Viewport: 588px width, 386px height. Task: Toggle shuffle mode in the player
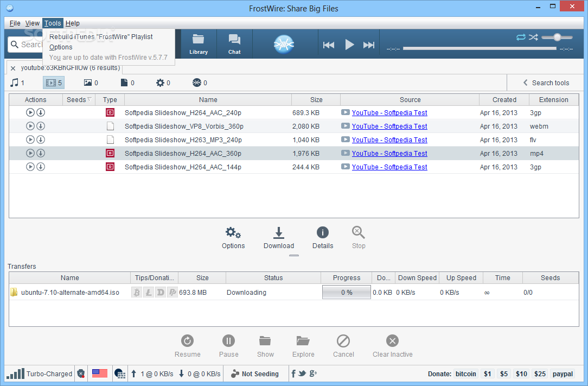point(533,37)
